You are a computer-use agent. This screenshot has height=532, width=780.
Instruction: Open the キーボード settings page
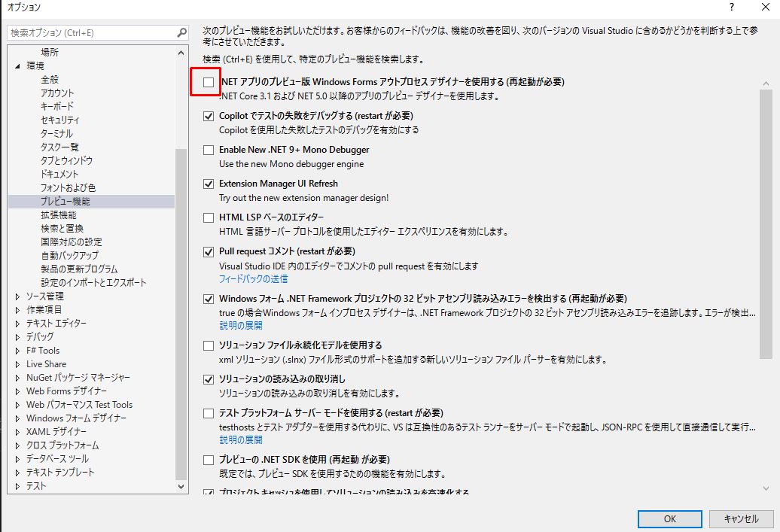click(x=57, y=106)
